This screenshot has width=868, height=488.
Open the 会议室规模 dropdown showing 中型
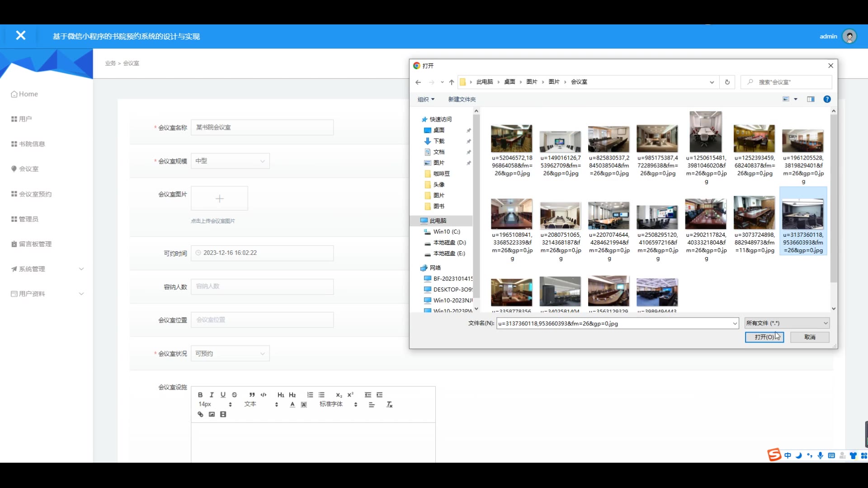click(230, 161)
